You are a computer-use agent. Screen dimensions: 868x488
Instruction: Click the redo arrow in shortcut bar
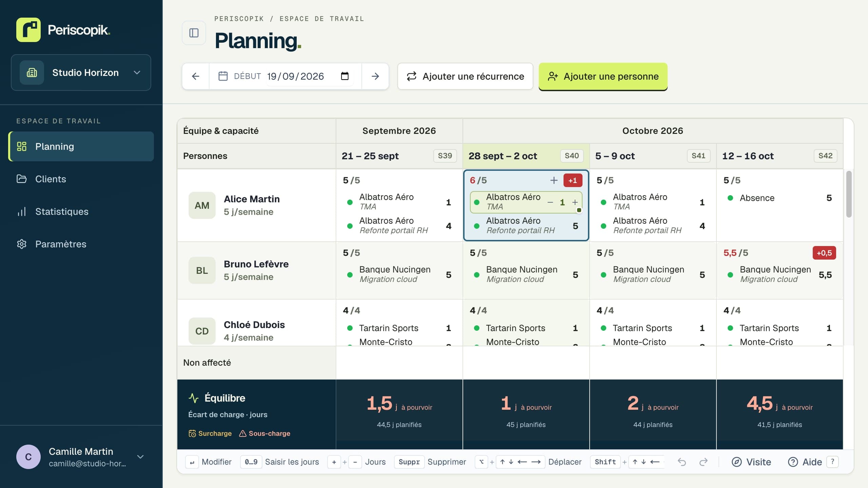pyautogui.click(x=704, y=462)
